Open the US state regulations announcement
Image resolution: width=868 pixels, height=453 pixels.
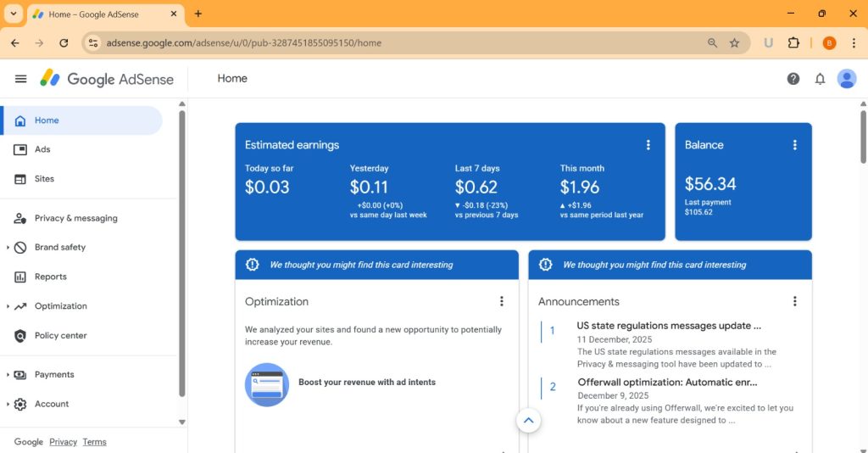[x=668, y=326]
